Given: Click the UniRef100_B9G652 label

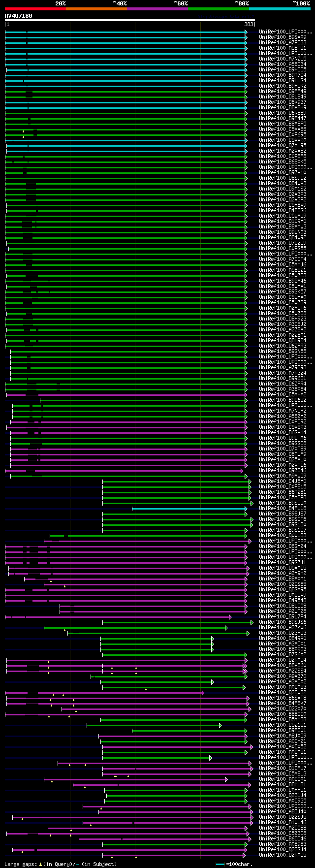Looking at the screenshot, I should [x=283, y=400].
